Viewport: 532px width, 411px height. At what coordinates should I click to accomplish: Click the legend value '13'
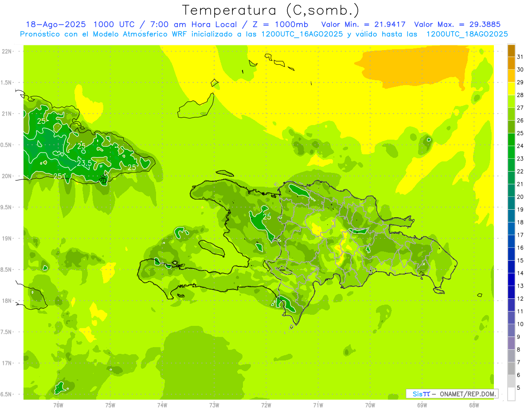tap(520, 286)
